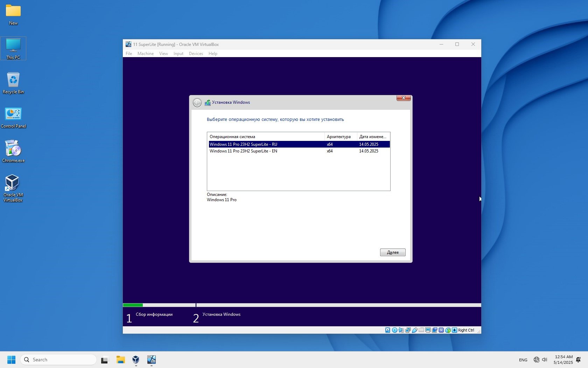Click the Далее button

click(393, 252)
